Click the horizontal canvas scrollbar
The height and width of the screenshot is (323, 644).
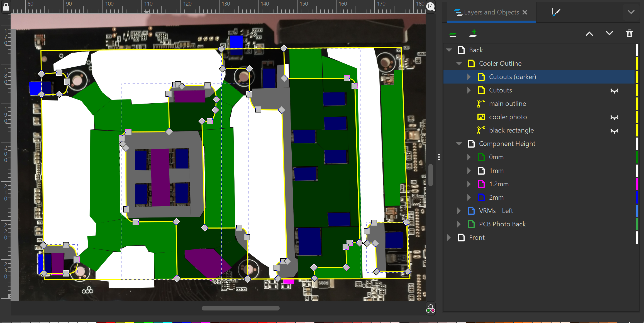240,308
